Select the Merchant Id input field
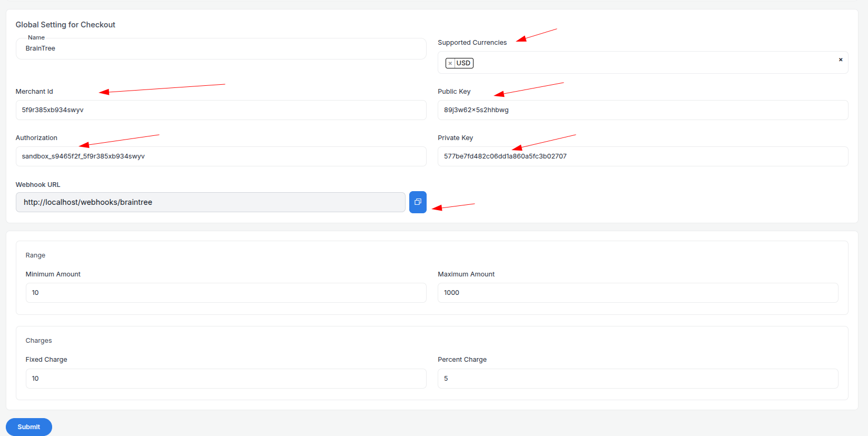The image size is (868, 436). click(x=221, y=110)
